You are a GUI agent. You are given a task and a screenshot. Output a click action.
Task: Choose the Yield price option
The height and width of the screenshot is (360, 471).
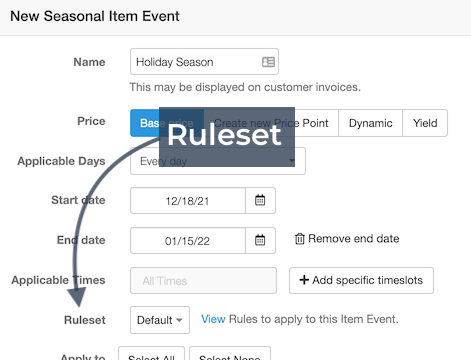click(x=425, y=123)
